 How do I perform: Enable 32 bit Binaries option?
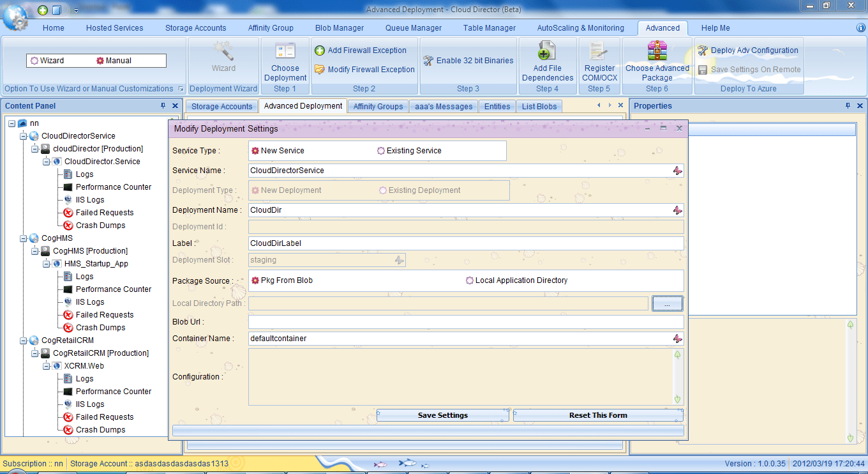pos(468,61)
